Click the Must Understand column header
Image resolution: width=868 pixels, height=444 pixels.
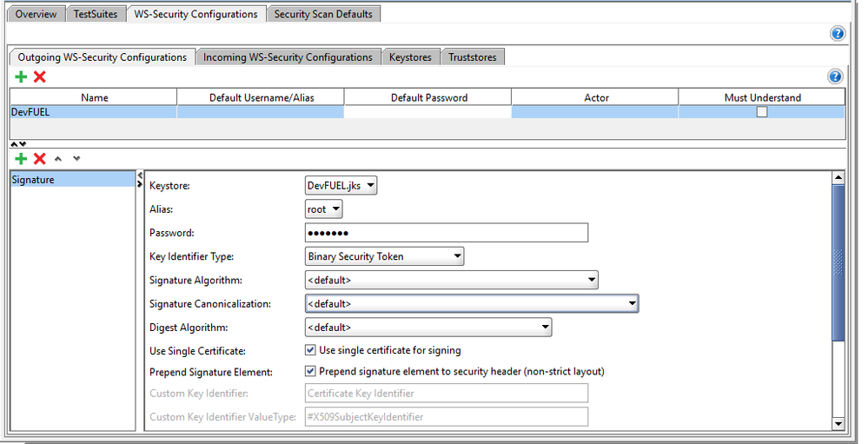(x=762, y=97)
